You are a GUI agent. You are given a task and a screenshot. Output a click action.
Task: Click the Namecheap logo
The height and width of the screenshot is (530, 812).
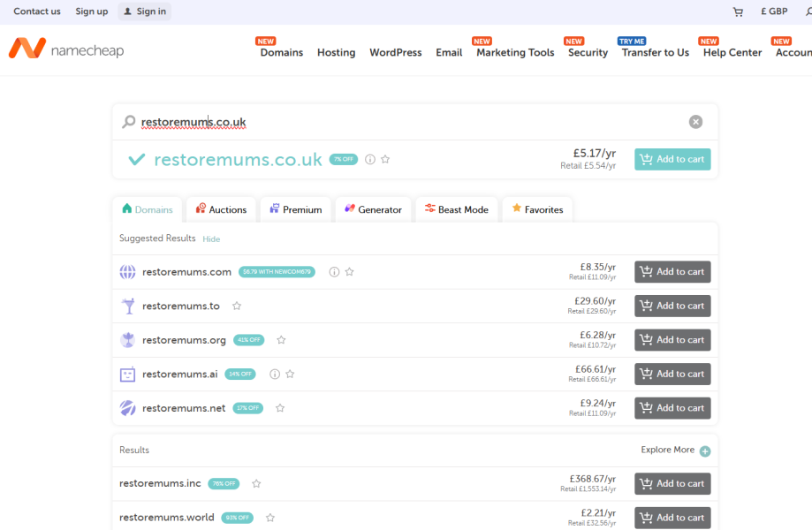66,49
